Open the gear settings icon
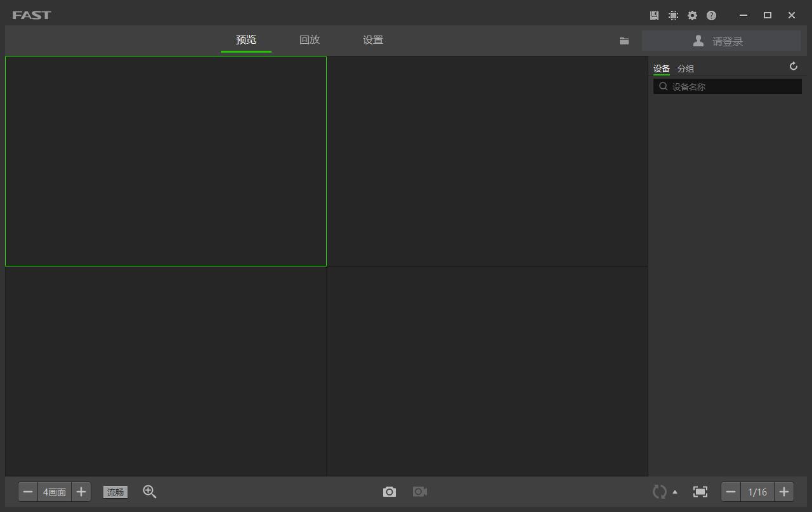 click(x=692, y=15)
